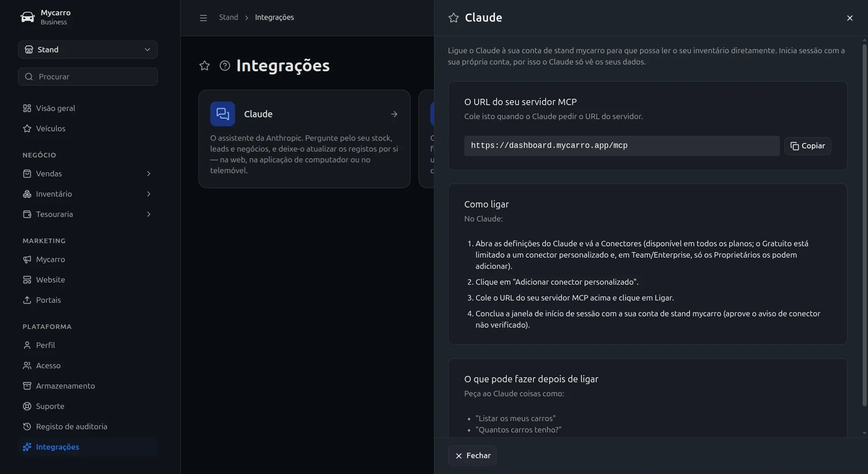Click the "Quantos carros tenho?" example
Viewport: 868px width, 474px height.
518,430
